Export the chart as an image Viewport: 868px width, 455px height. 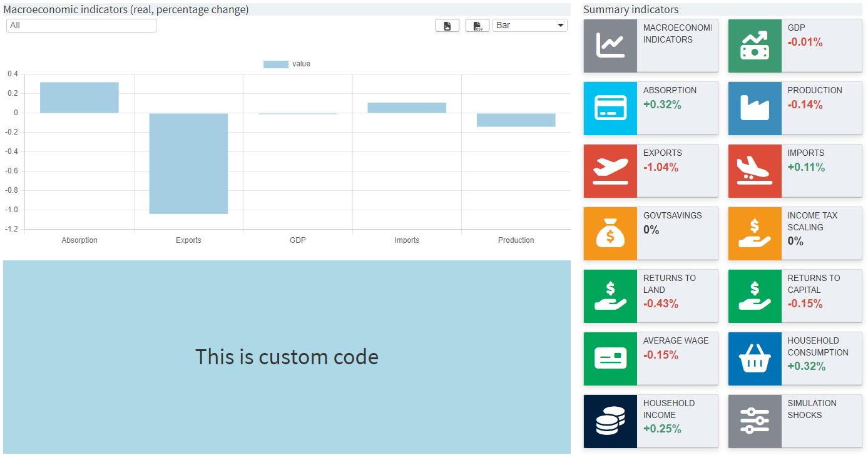tap(447, 25)
